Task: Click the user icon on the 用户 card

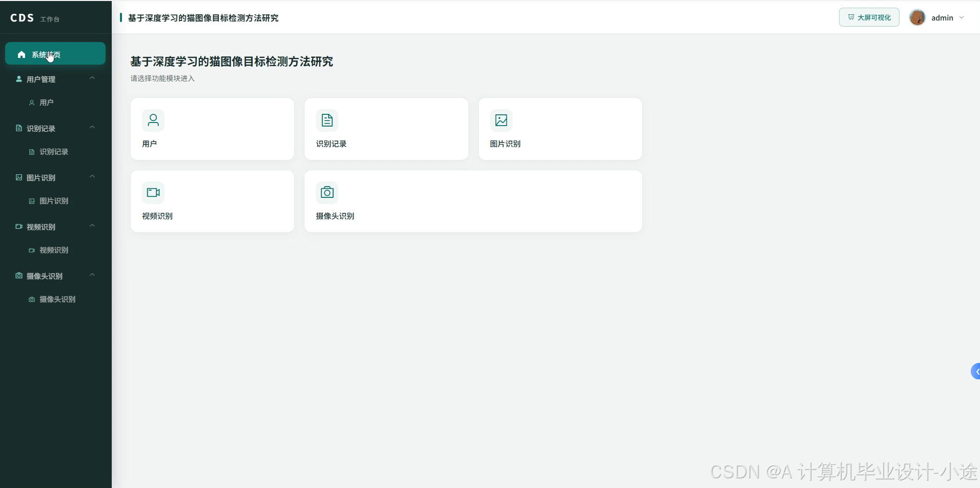Action: pos(153,120)
